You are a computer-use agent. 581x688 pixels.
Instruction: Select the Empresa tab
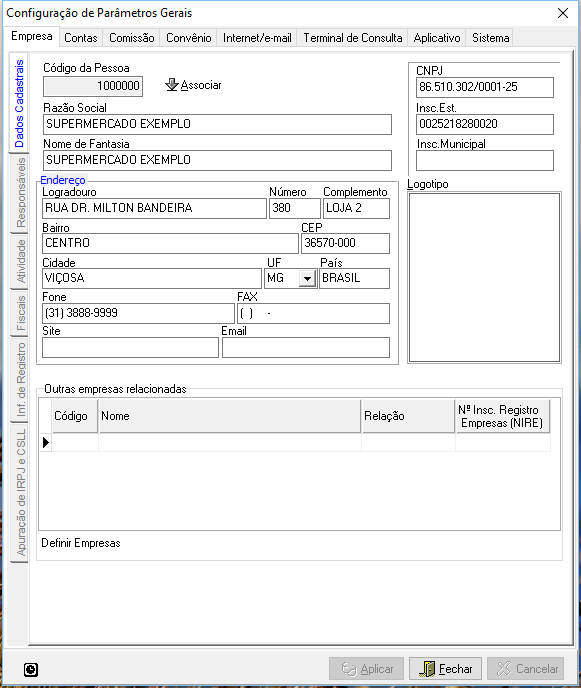tap(32, 36)
